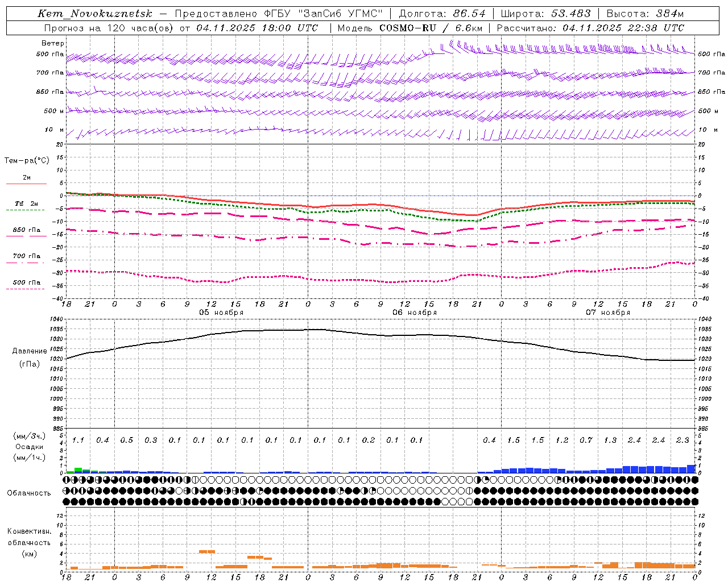Click the 0.5 precipitation value
Screen dimensions: 728x582
(126, 440)
